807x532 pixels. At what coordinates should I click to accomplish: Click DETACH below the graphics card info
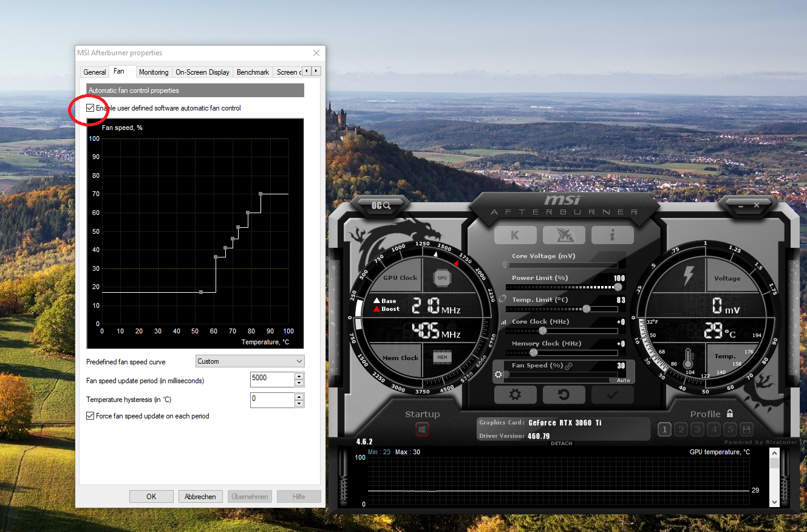[x=562, y=443]
